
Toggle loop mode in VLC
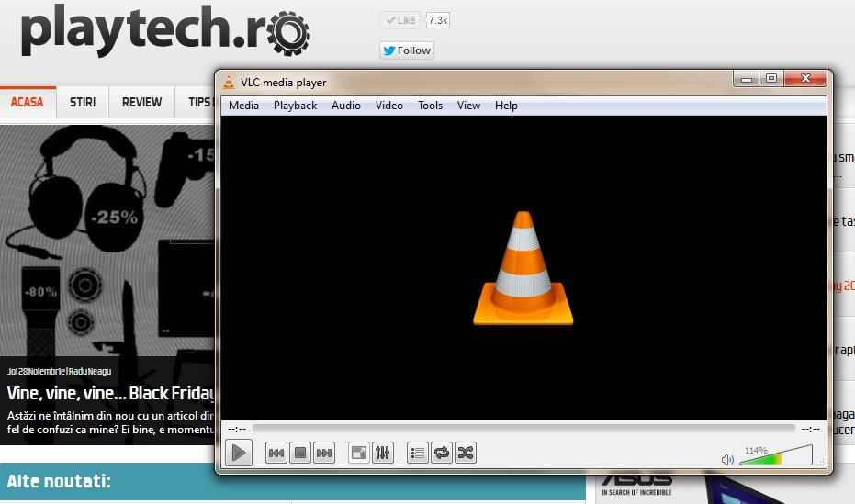click(442, 453)
